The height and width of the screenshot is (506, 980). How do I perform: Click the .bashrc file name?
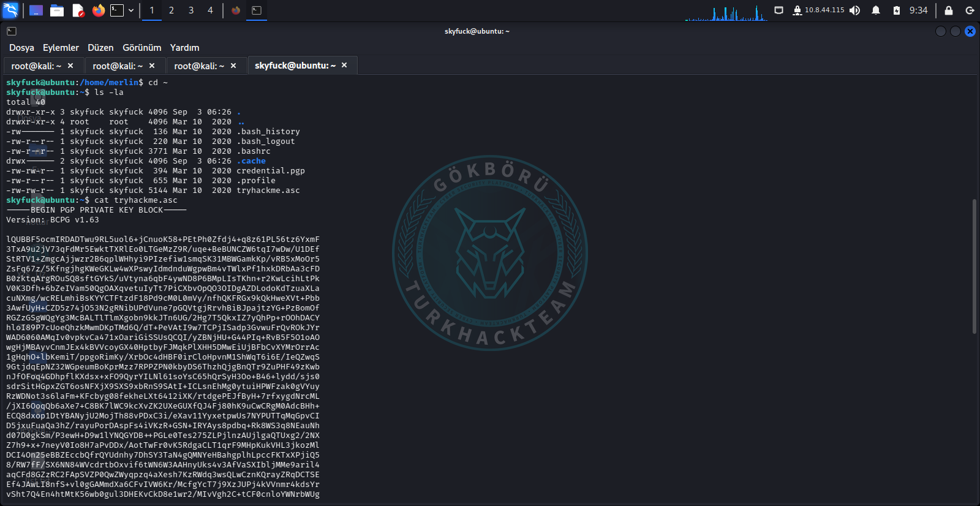(x=254, y=151)
